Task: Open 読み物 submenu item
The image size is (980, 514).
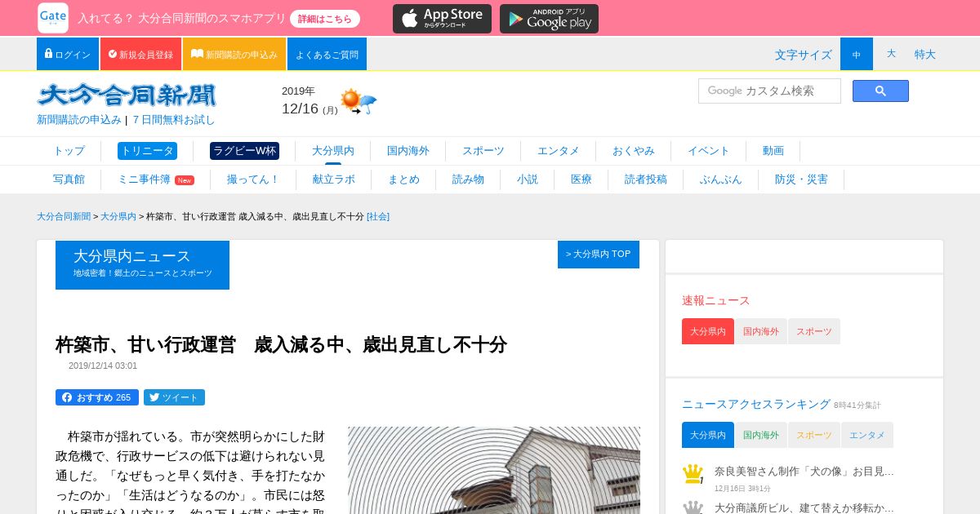Action: click(x=468, y=179)
